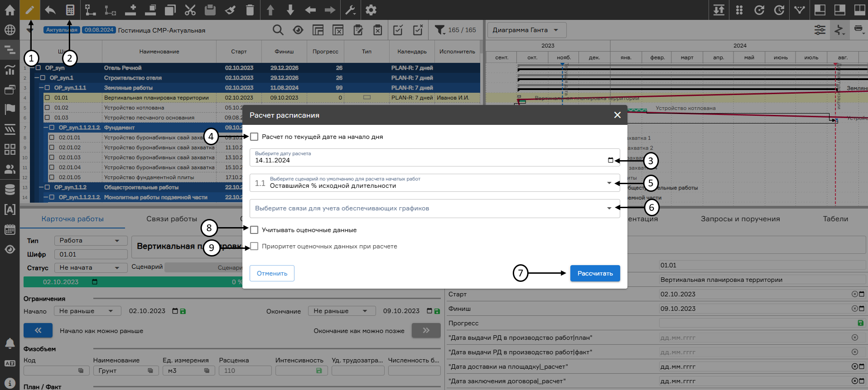868x390 pixels.
Task: Click the database icon in sidebar
Action: pyautogui.click(x=10, y=190)
